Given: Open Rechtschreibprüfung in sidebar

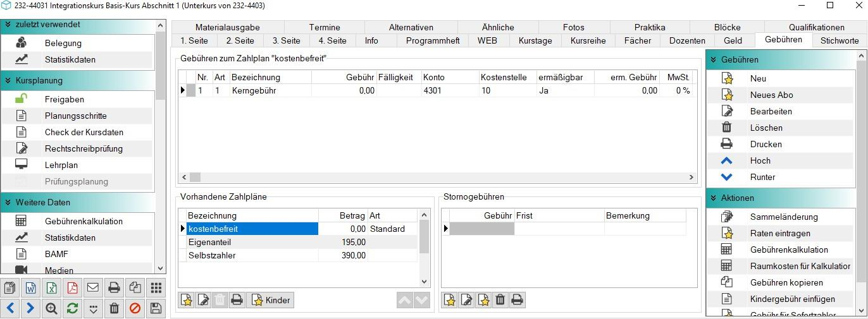Looking at the screenshot, I should (77, 148).
